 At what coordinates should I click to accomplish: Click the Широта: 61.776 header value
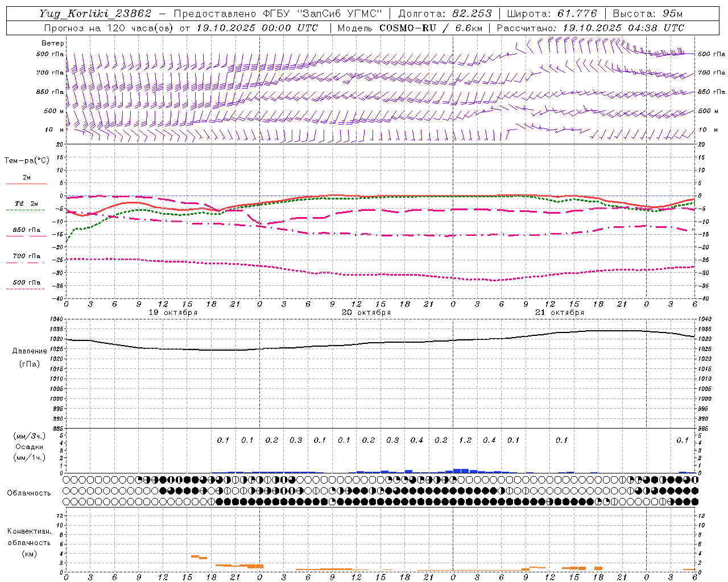552,14
